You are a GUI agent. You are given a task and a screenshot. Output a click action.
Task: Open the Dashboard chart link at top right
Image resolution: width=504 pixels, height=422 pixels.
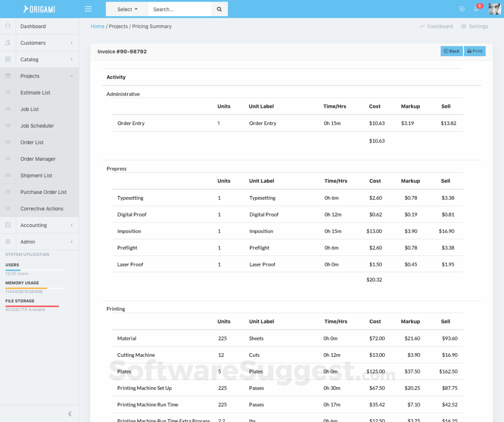pyautogui.click(x=436, y=26)
